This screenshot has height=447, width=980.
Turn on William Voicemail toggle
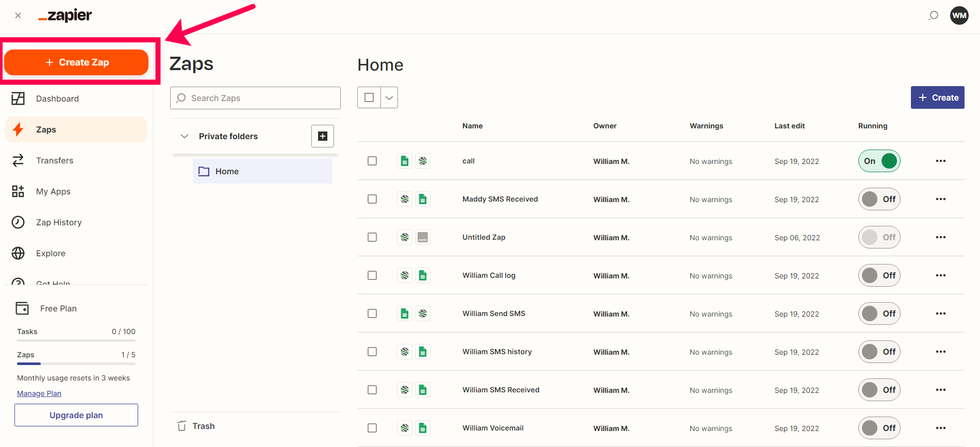tap(879, 428)
